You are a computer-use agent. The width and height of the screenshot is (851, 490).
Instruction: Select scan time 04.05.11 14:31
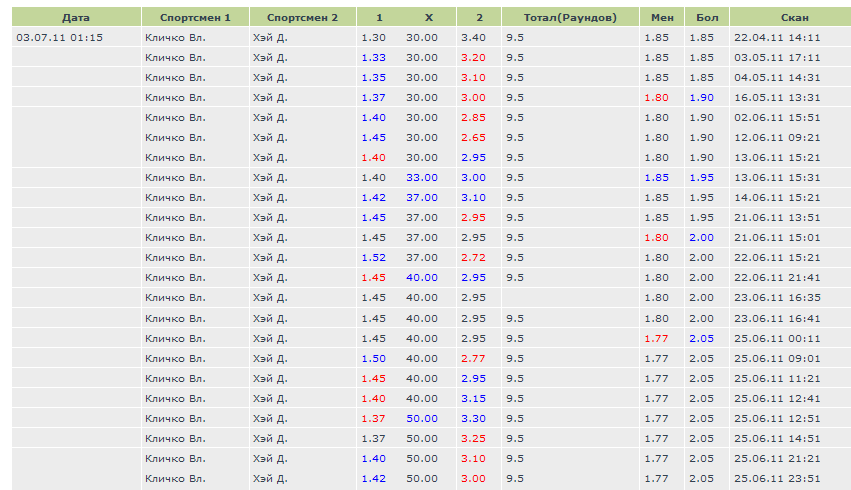pyautogui.click(x=777, y=78)
